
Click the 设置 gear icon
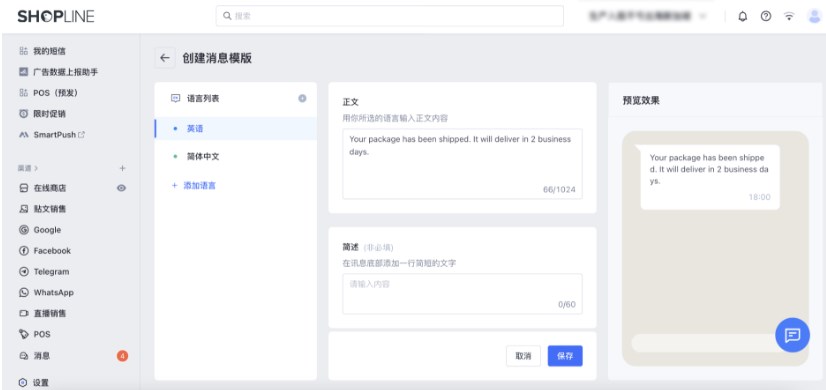(23, 383)
